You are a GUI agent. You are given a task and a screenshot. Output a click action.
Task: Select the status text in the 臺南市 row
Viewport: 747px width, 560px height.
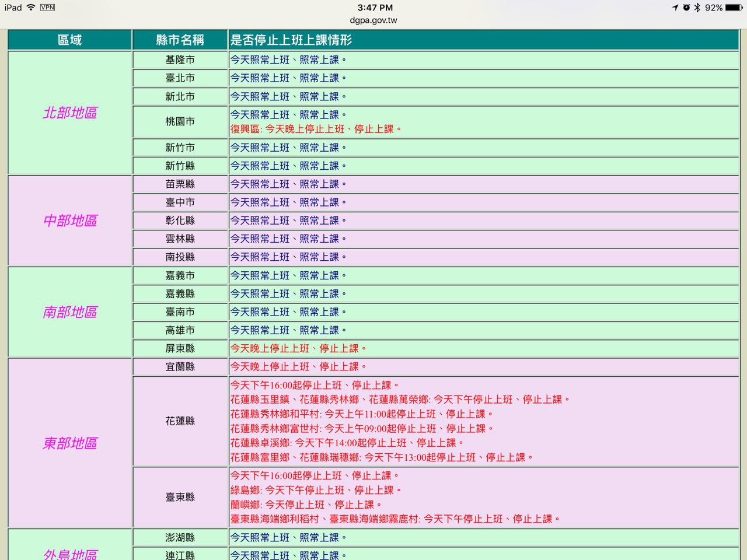point(289,312)
